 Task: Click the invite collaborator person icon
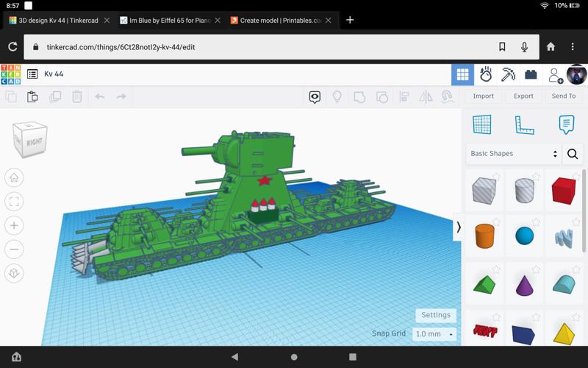[x=555, y=75]
